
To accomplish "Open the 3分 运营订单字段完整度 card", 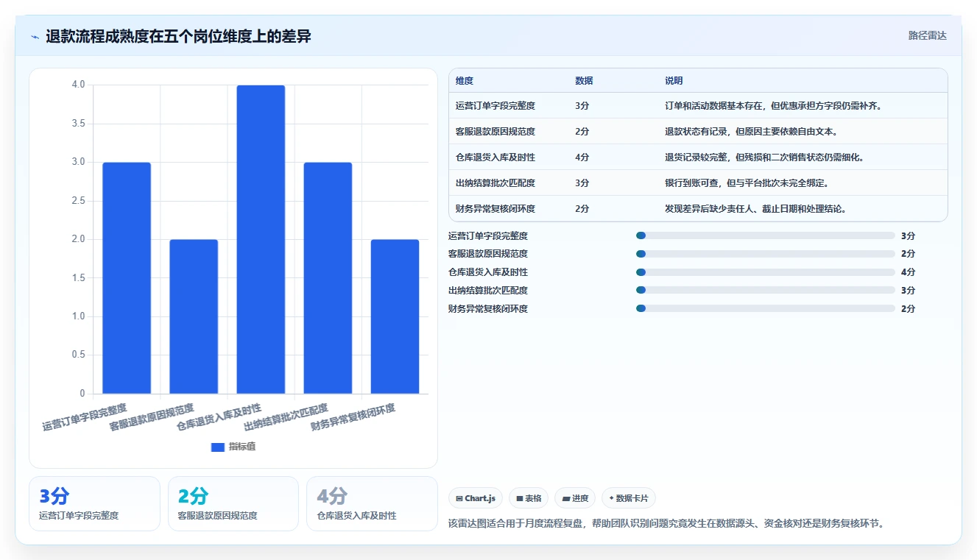I will (x=94, y=503).
